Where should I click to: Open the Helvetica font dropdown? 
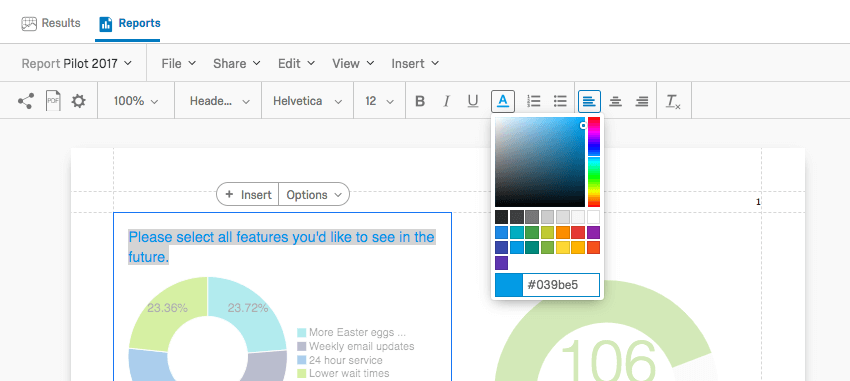[307, 101]
